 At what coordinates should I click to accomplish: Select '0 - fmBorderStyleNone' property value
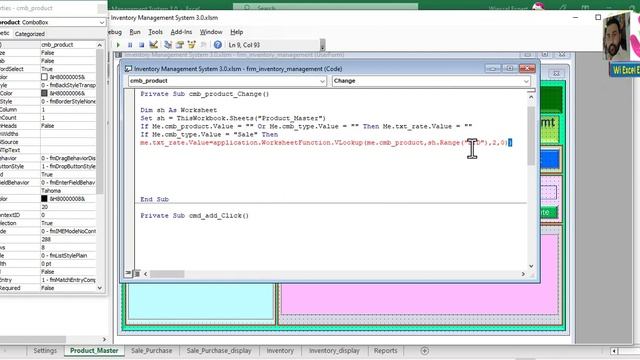pos(69,101)
